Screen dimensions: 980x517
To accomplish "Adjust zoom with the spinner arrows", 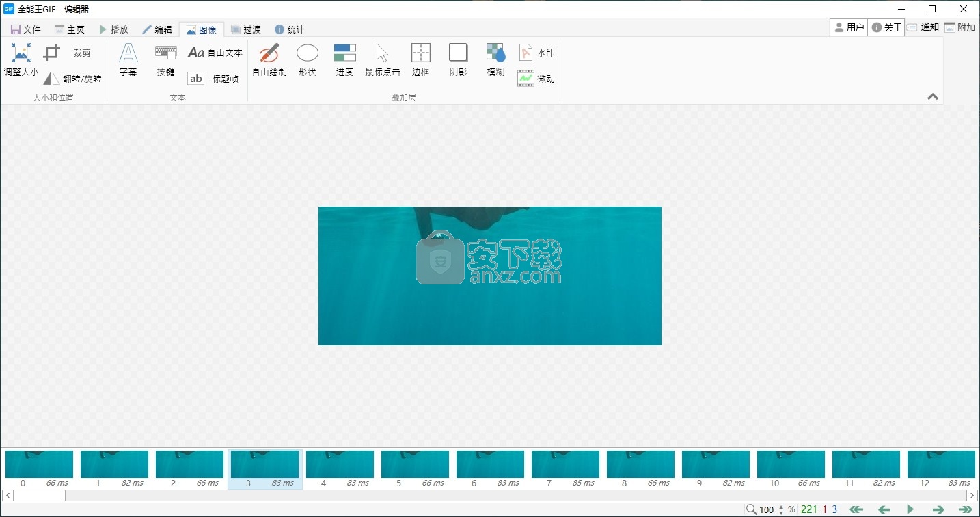I will [x=781, y=509].
